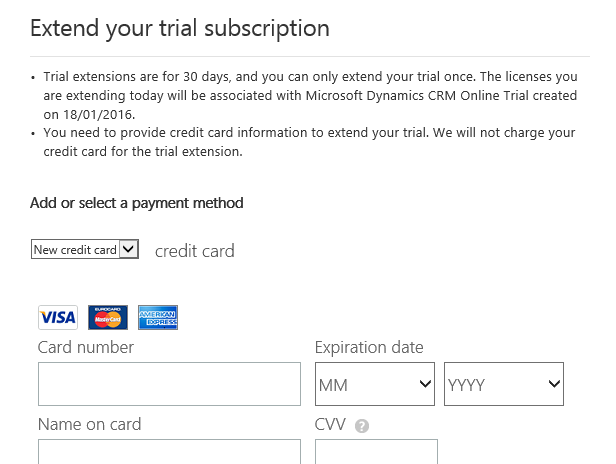
Task: Open the New credit card payment dropdown
Action: pos(85,250)
